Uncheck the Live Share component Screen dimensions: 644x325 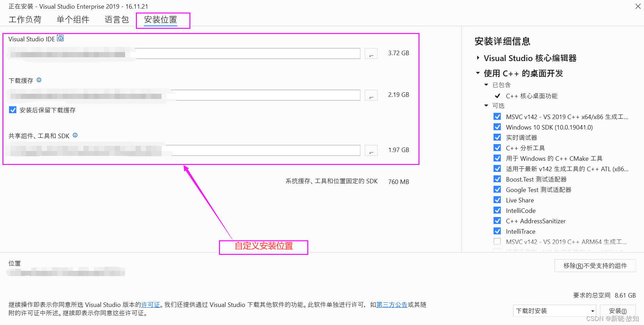[497, 200]
